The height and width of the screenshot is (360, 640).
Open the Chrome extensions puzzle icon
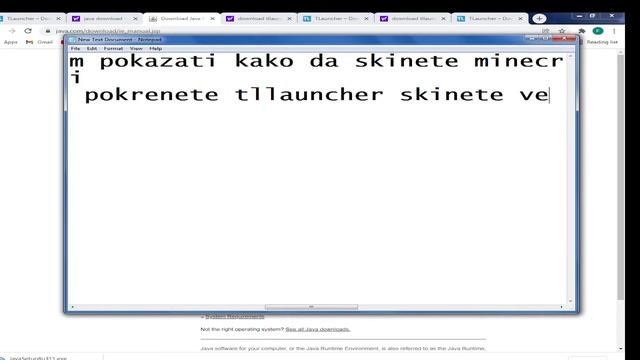click(582, 31)
